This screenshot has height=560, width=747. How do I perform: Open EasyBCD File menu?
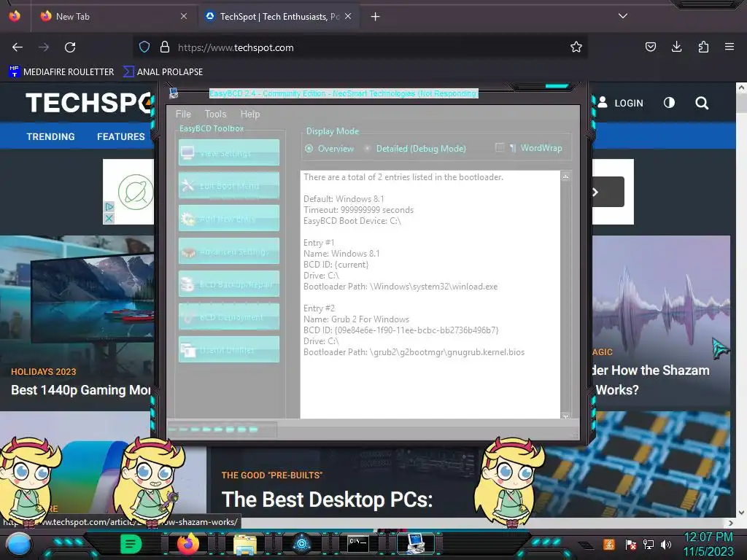[183, 114]
